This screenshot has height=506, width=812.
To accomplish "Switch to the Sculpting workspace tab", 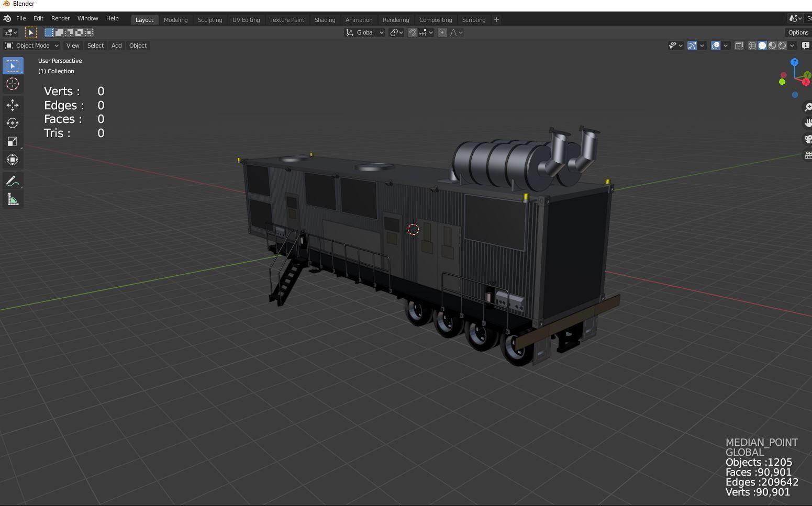I will pos(210,20).
